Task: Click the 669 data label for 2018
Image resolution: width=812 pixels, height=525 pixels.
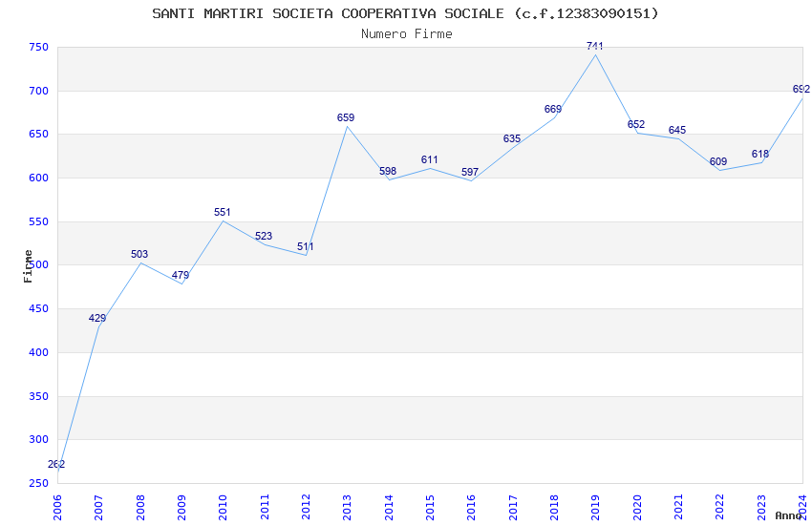Action: point(553,109)
